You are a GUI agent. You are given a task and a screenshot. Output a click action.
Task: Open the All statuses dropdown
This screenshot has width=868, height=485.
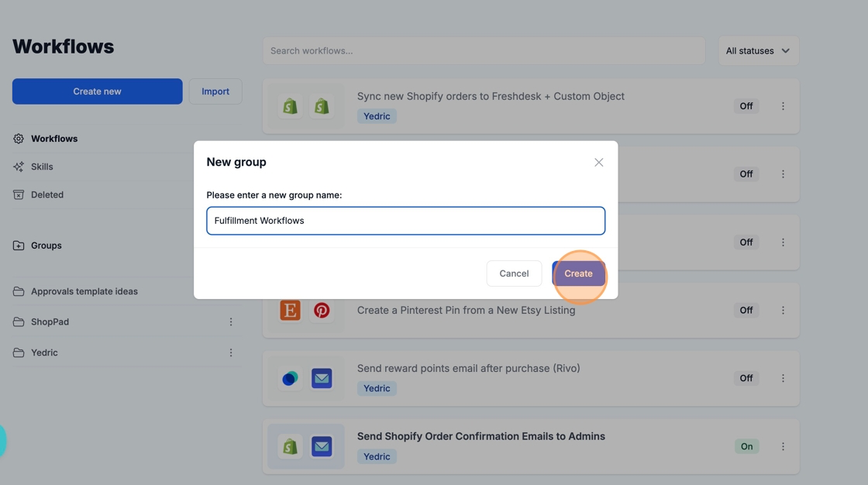[x=758, y=51]
